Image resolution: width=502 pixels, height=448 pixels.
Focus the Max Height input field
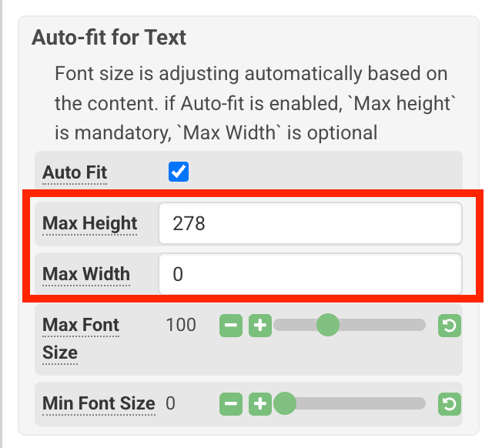(310, 223)
